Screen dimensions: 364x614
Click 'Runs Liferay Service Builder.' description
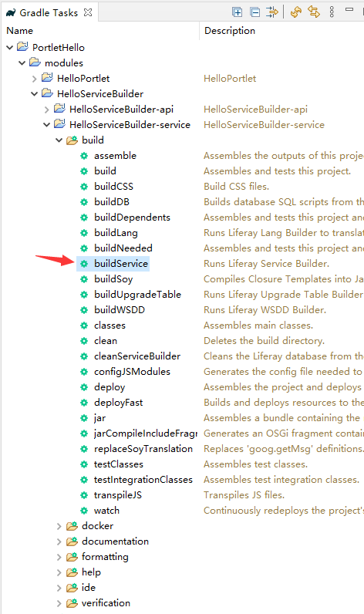coord(266,264)
